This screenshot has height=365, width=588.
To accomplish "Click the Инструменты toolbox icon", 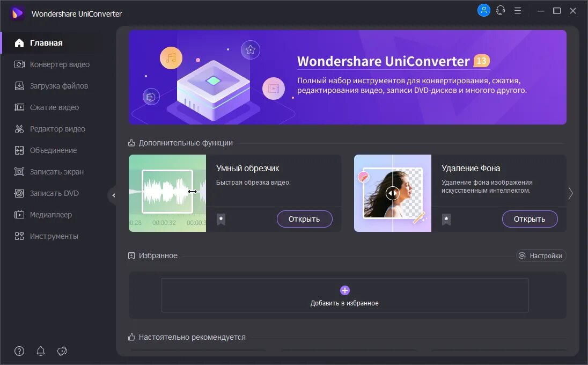I will 19,236.
